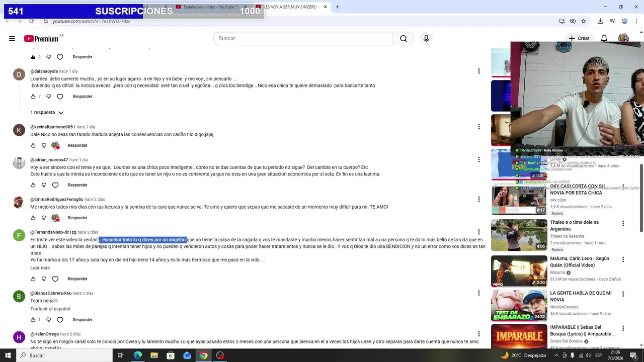Screen dimensions: 644x362
Task: Reply to @FernandaNieto-dc1zq comment
Action: click(x=77, y=279)
